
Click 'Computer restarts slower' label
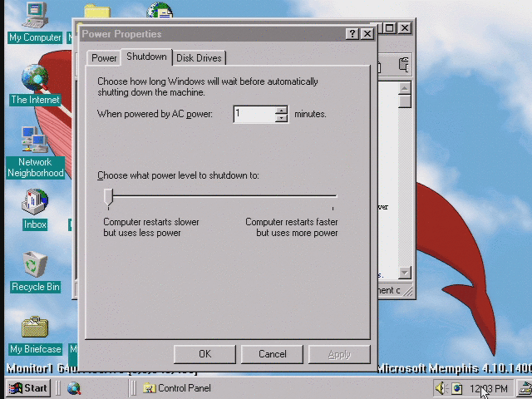point(151,222)
